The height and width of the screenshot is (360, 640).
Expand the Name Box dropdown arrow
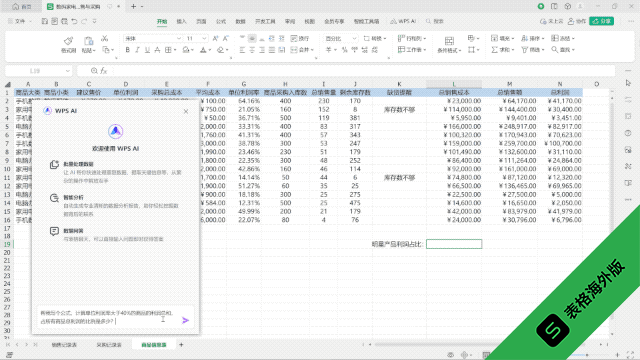[68, 71]
